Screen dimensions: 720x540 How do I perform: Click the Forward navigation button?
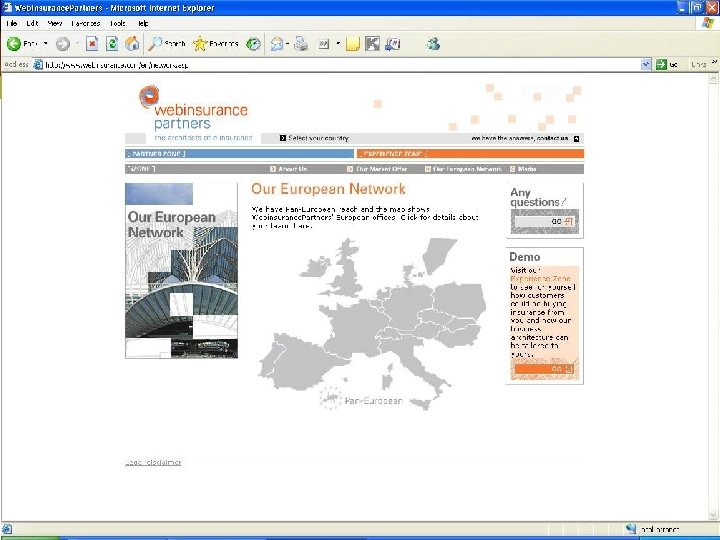click(x=63, y=44)
